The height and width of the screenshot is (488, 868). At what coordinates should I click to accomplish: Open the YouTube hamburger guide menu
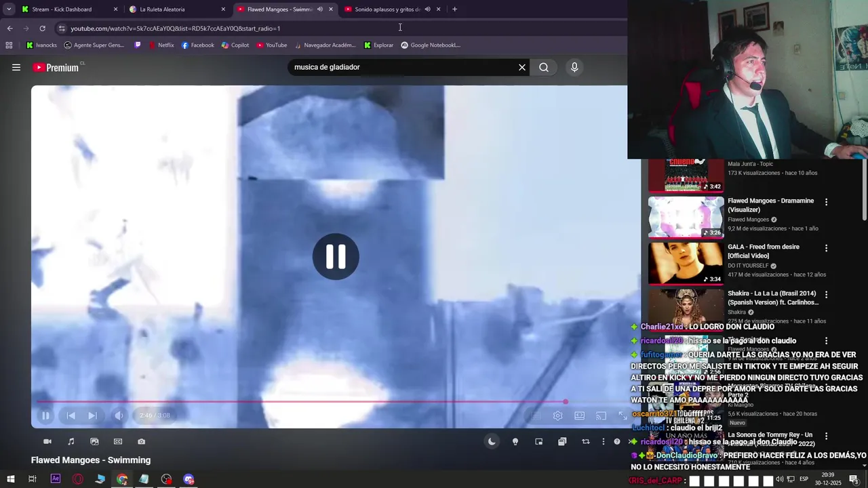point(16,67)
